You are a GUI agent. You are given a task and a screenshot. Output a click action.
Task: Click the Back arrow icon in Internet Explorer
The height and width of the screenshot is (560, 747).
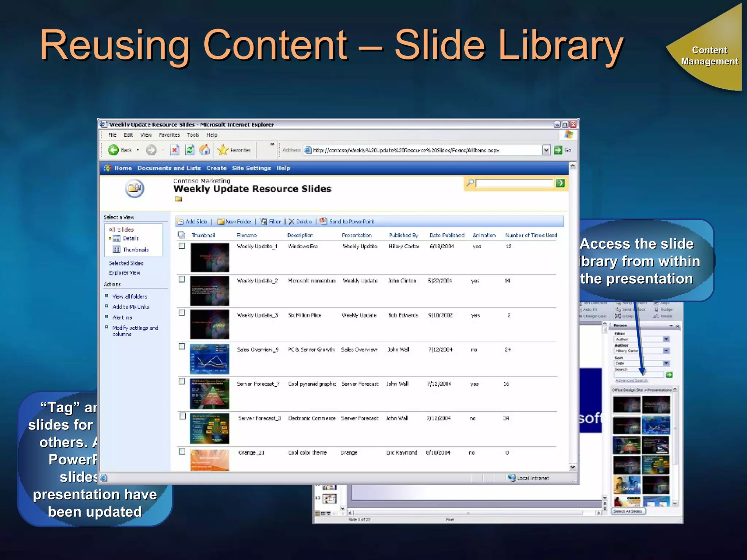113,150
